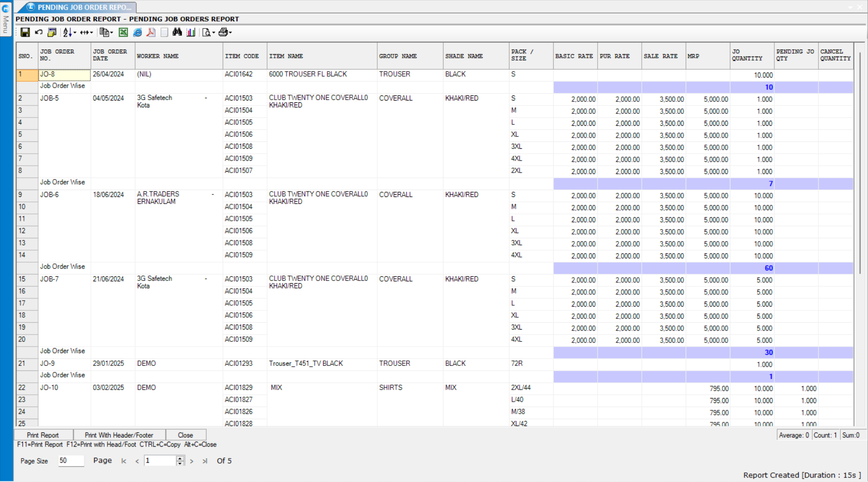The image size is (868, 482).
Task: Click Print With Header/Footer button
Action: tap(119, 435)
